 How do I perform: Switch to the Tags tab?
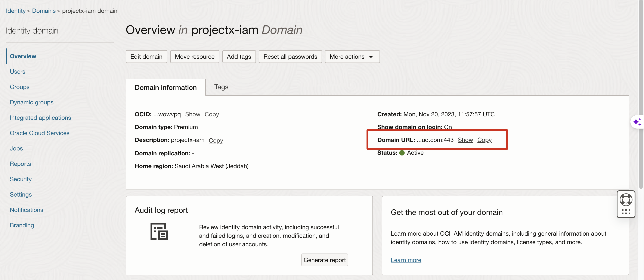(221, 87)
